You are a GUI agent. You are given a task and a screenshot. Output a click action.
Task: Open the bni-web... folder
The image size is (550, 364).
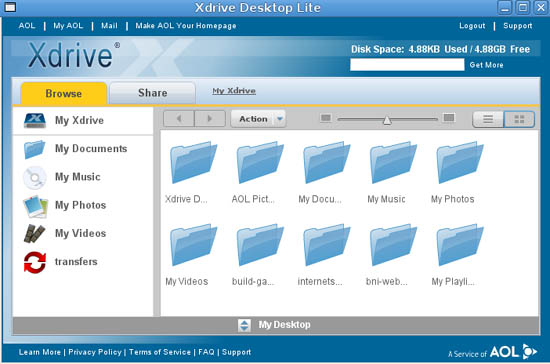393,245
